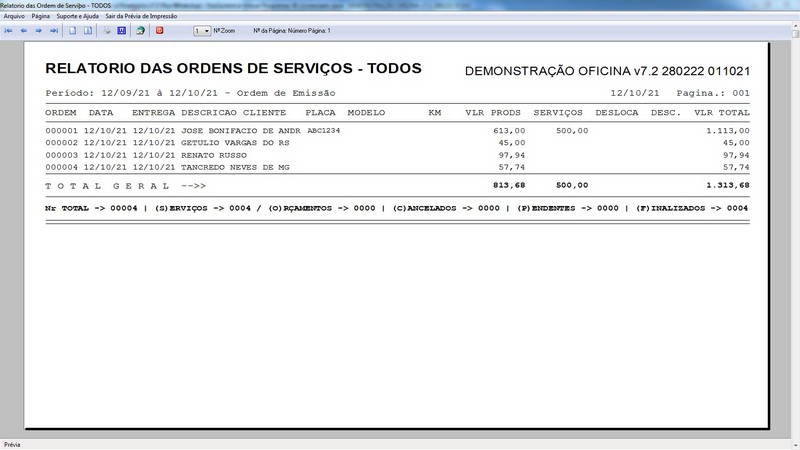Click the 500,00 service value in order 000001

tap(572, 131)
